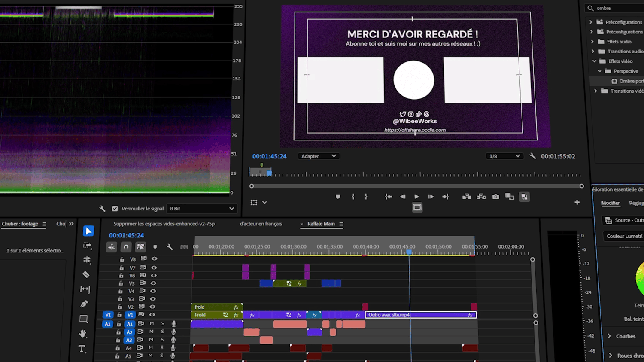Hide track V2 with its eye icon
This screenshot has height=362, width=644.
[x=152, y=307]
